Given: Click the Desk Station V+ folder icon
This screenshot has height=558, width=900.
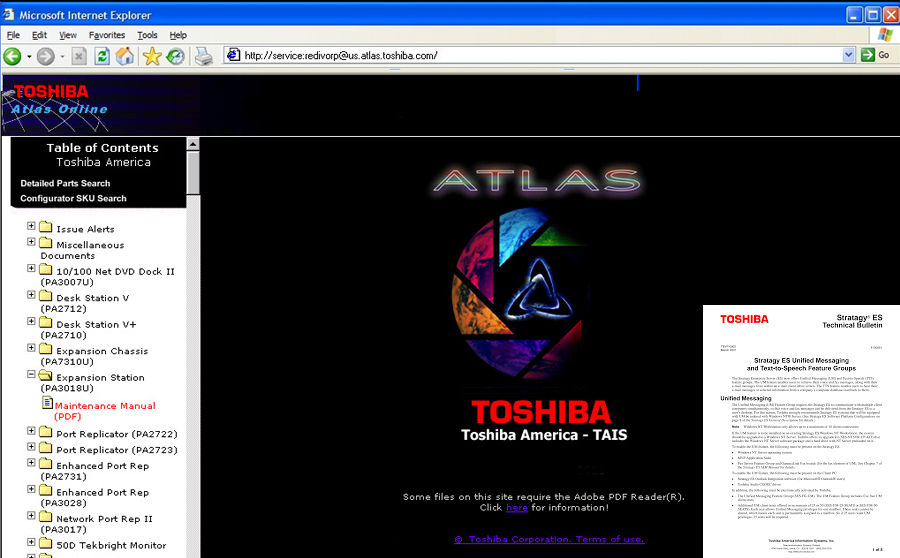Looking at the screenshot, I should tap(46, 321).
